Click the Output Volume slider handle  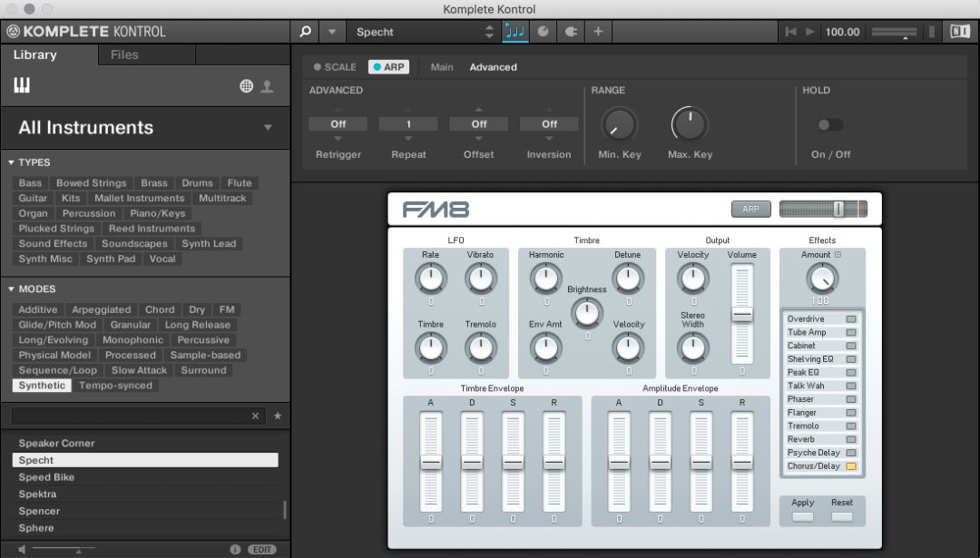[741, 314]
